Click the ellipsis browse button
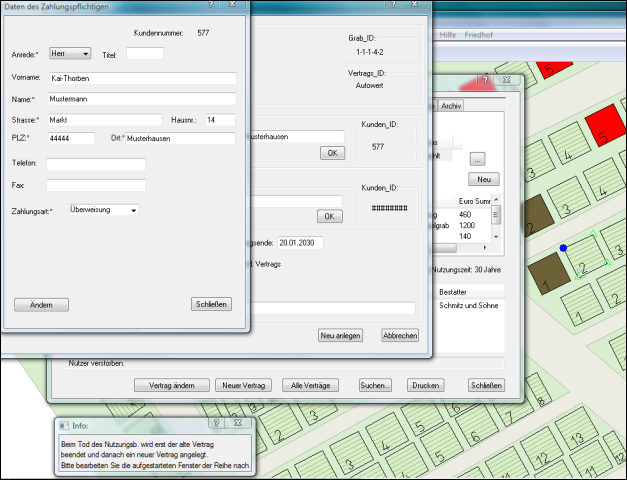 pos(477,159)
